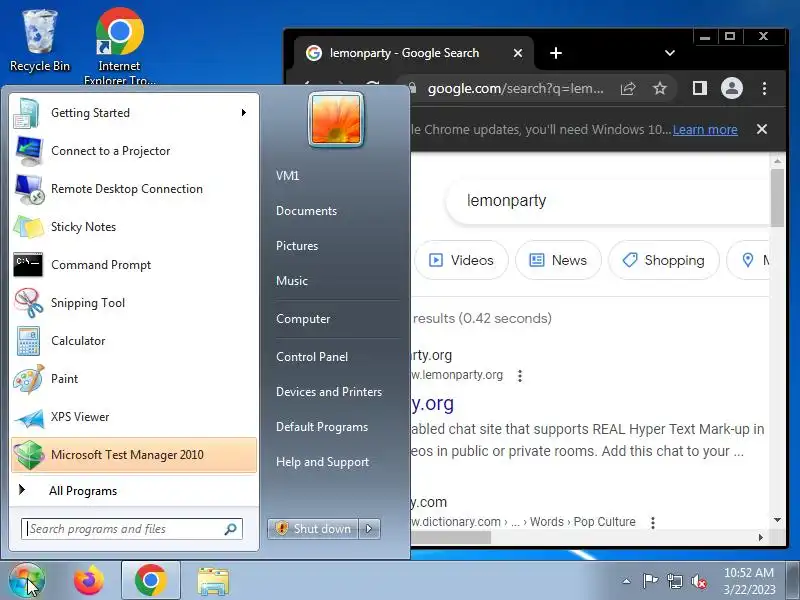Viewport: 800px width, 600px height.
Task: Open Music from Start menu
Action: tap(292, 281)
